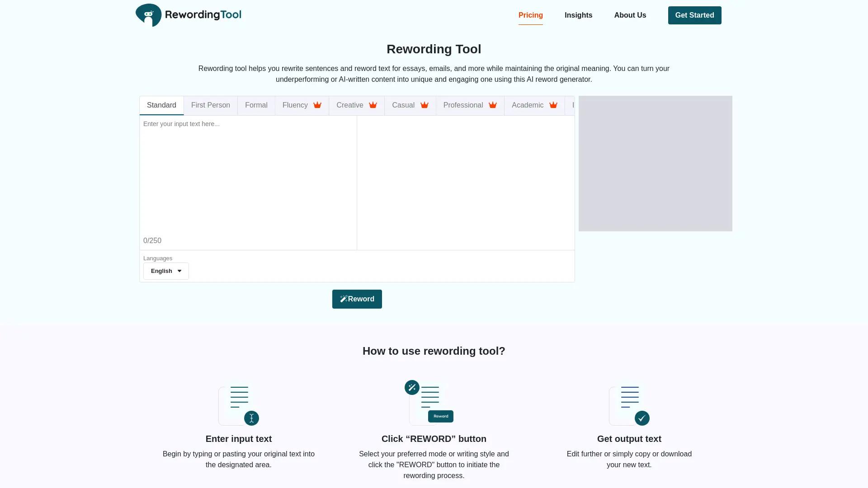Open the English language dropdown
The width and height of the screenshot is (868, 488).
165,271
